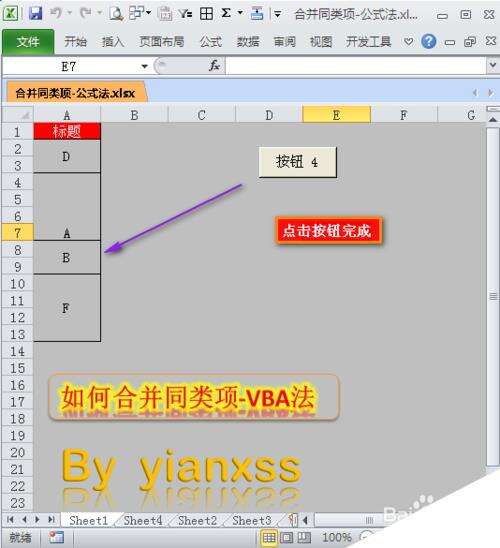The height and width of the screenshot is (548, 500).
Task: Click the select all corner triangle
Action: (x=17, y=115)
